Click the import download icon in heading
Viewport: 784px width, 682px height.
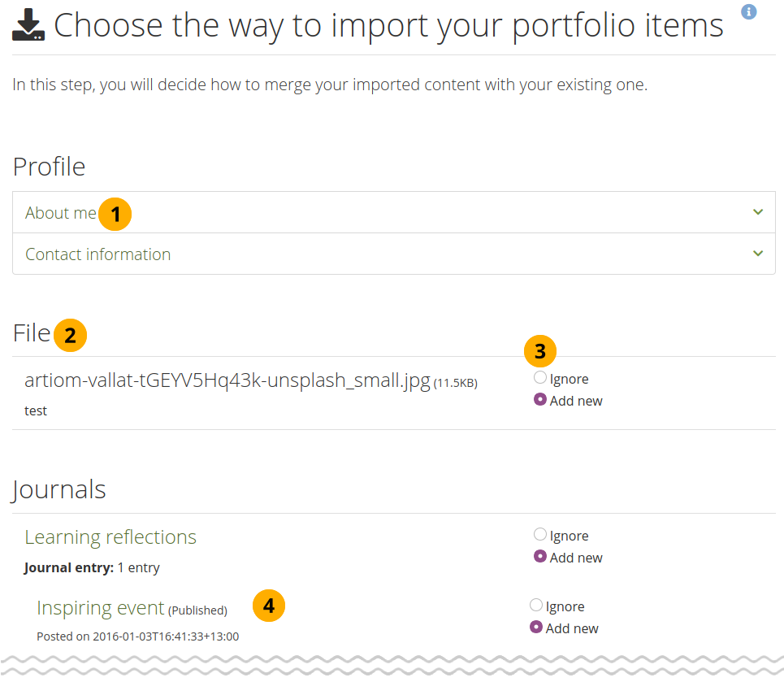pos(28,25)
